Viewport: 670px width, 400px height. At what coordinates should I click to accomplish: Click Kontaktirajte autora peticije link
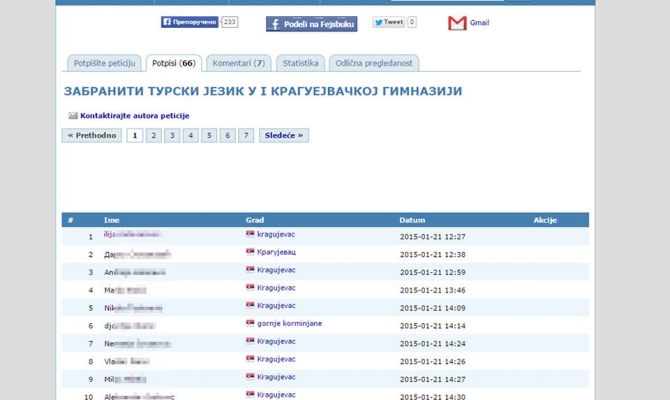(x=135, y=116)
